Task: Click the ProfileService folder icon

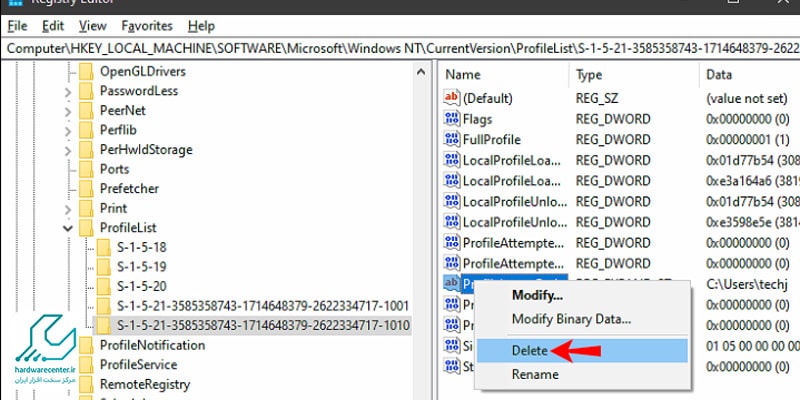Action: 86,365
